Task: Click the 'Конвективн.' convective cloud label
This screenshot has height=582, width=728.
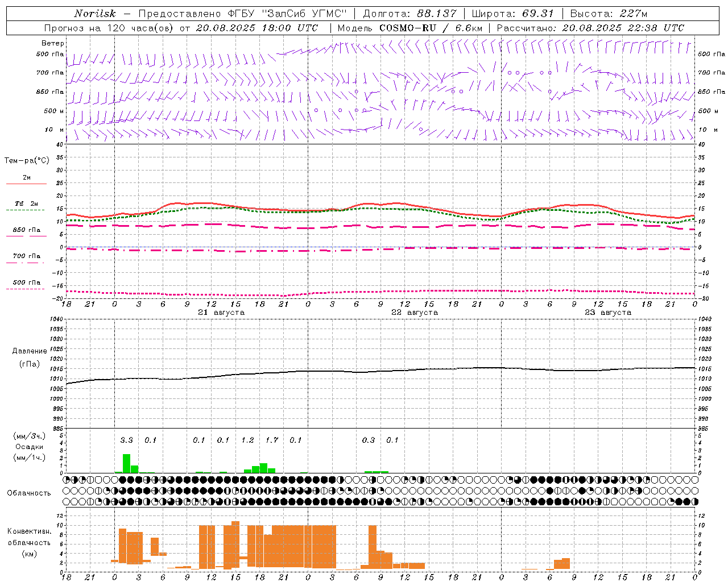Action: click(x=30, y=531)
